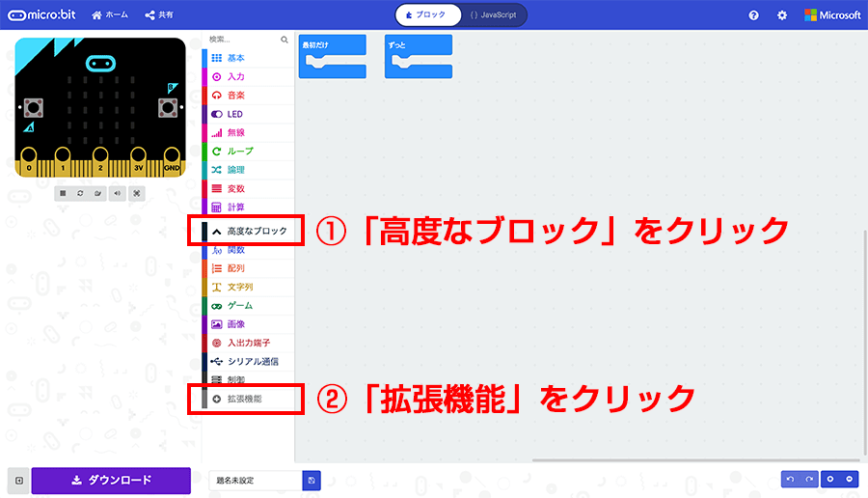Open the 音楽 block category
Viewport: 868px width, 498px height.
[248, 96]
